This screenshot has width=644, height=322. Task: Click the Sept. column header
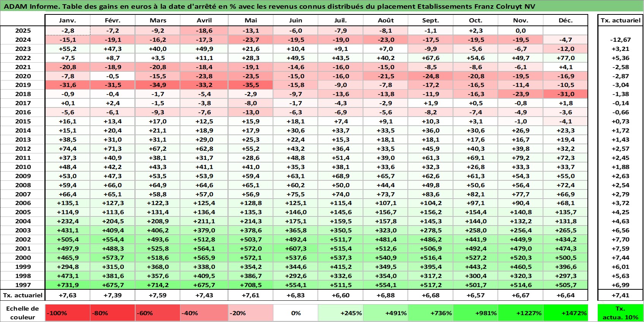click(x=431, y=21)
